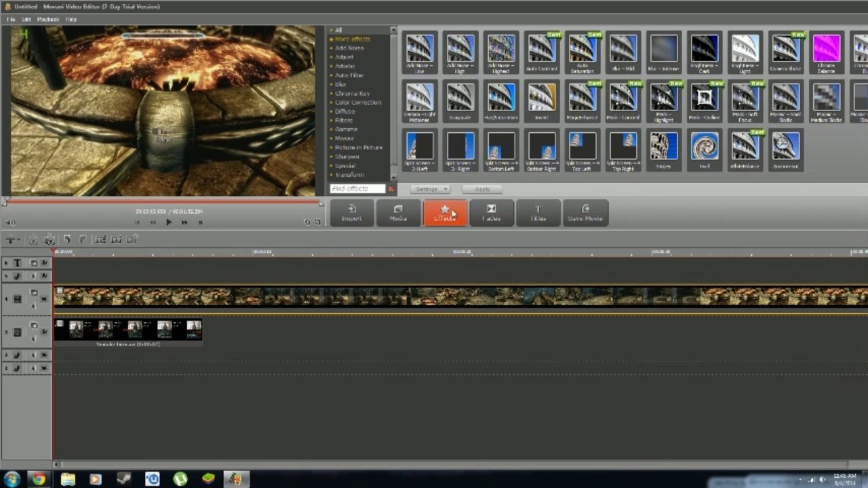868x488 pixels.
Task: Click the preview seek bar
Action: coord(163,201)
